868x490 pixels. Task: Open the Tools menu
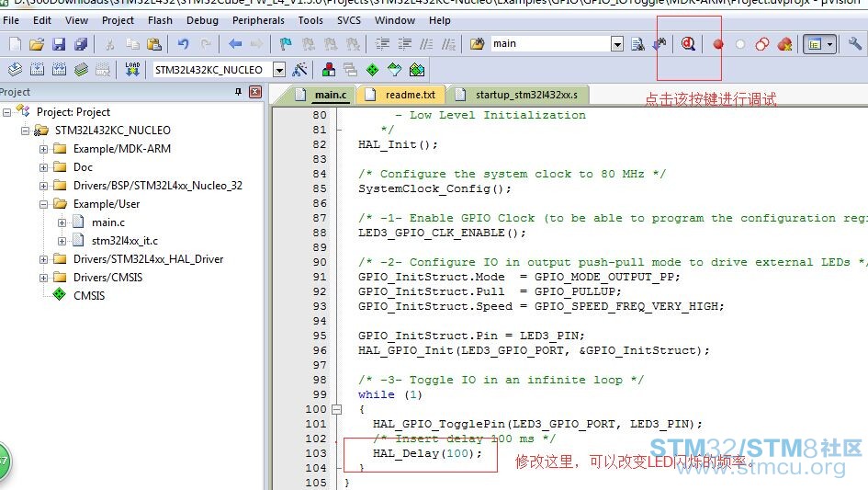pyautogui.click(x=310, y=20)
